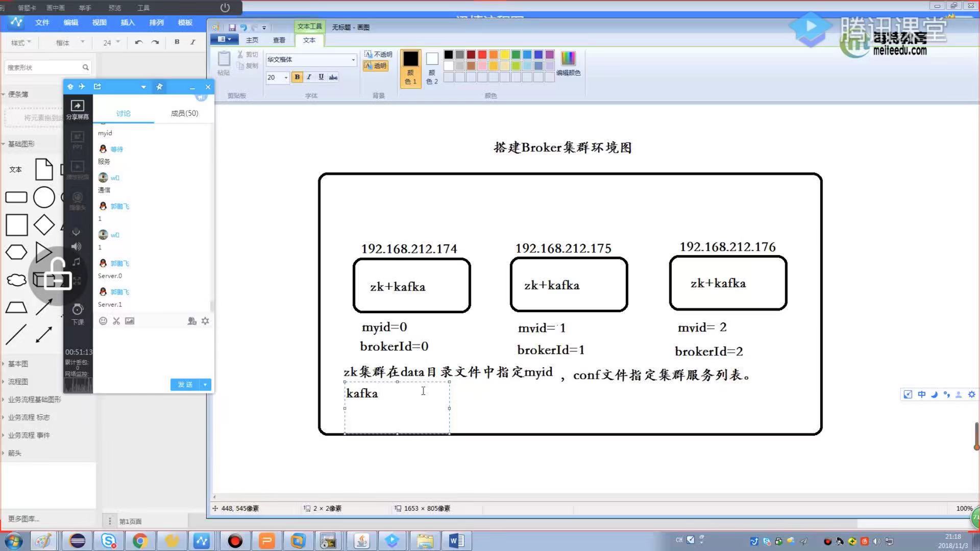Screen dimensions: 980x551
Task: Switch to the 成员(50) members tab
Action: [x=184, y=113]
